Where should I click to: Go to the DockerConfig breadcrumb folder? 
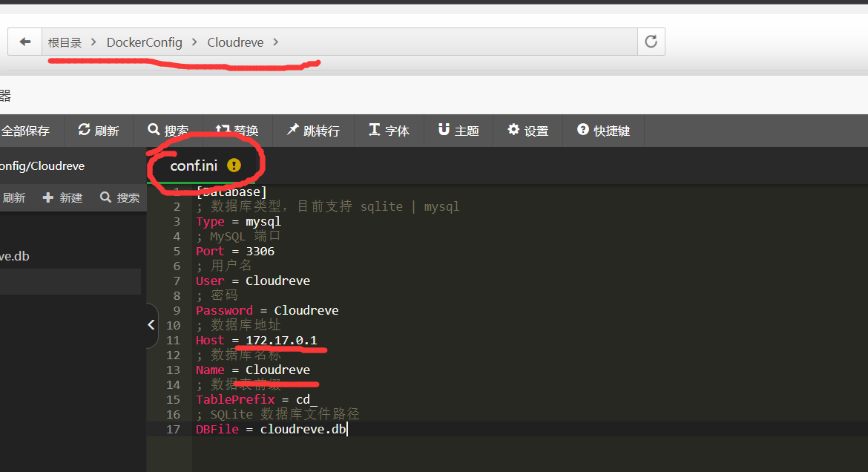(x=145, y=42)
